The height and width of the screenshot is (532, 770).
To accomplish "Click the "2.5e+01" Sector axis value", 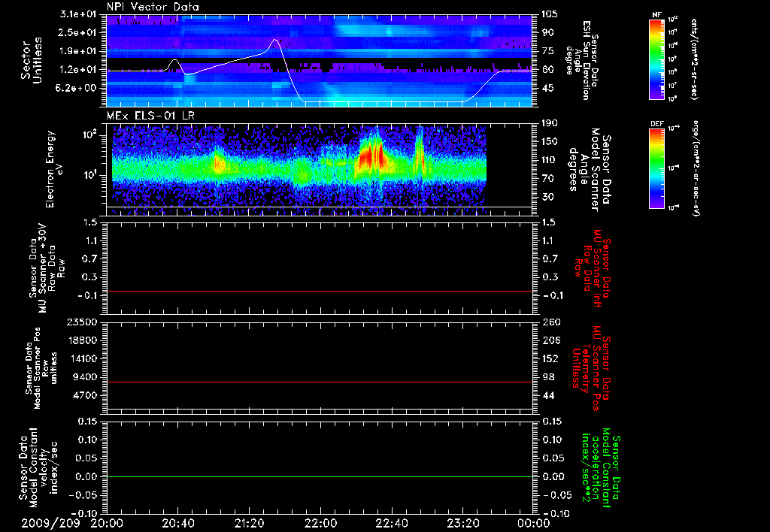I will [78, 32].
